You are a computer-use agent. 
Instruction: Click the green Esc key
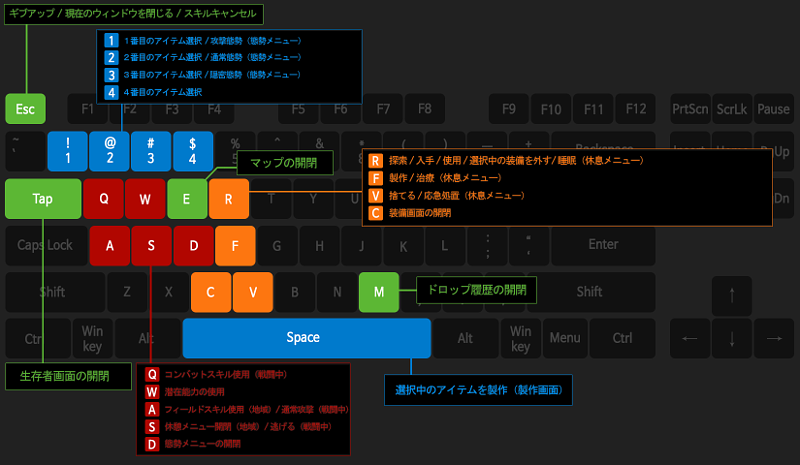[x=26, y=108]
